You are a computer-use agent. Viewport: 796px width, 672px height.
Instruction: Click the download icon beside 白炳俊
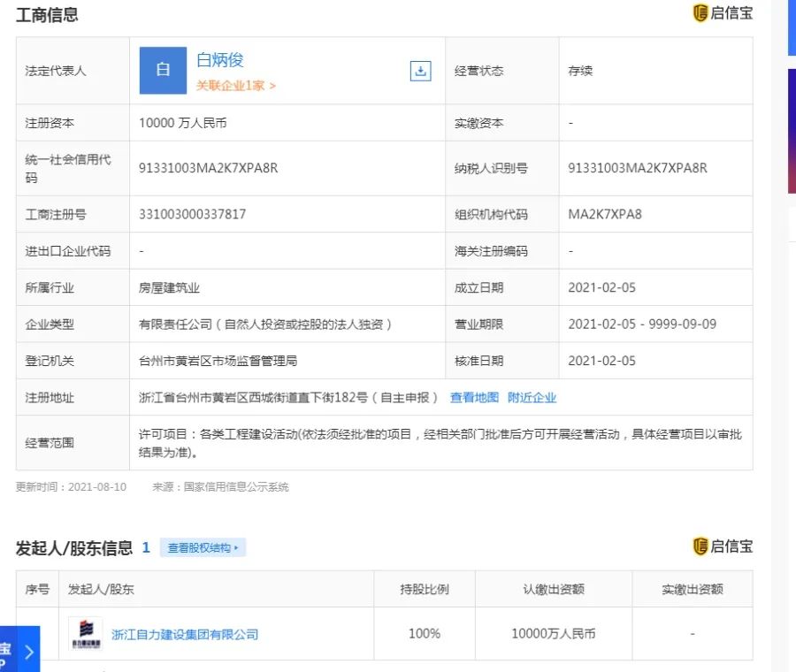point(420,71)
